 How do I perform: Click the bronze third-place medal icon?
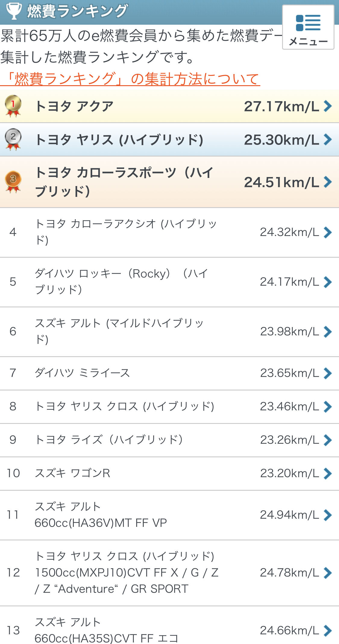coord(13,182)
